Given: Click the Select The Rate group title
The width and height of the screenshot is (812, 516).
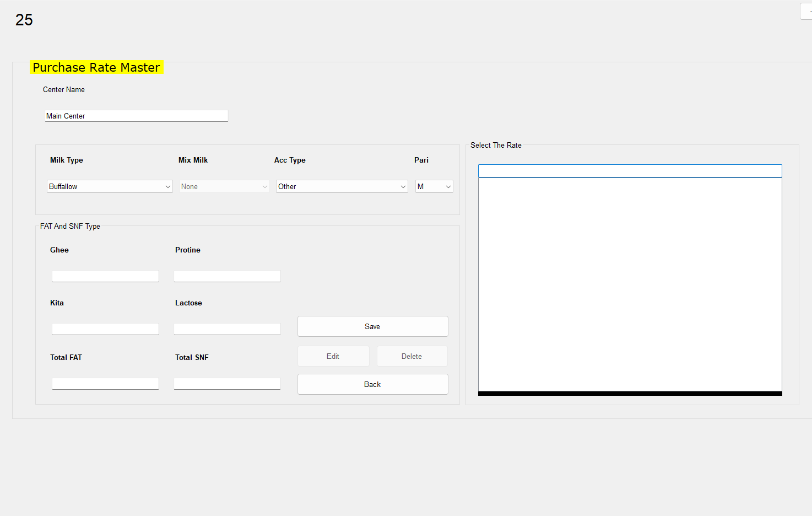Looking at the screenshot, I should (496, 145).
